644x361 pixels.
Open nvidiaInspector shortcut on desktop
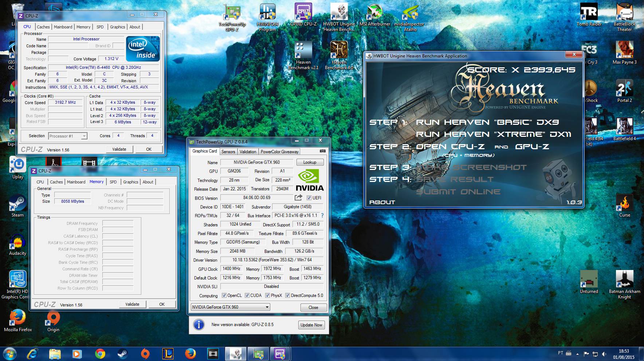click(x=410, y=17)
